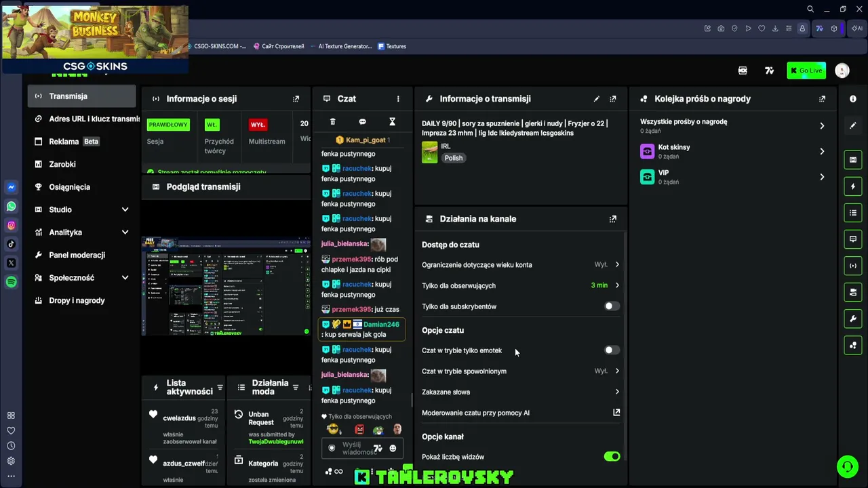Click the stream preview thumbnail

tap(226, 287)
